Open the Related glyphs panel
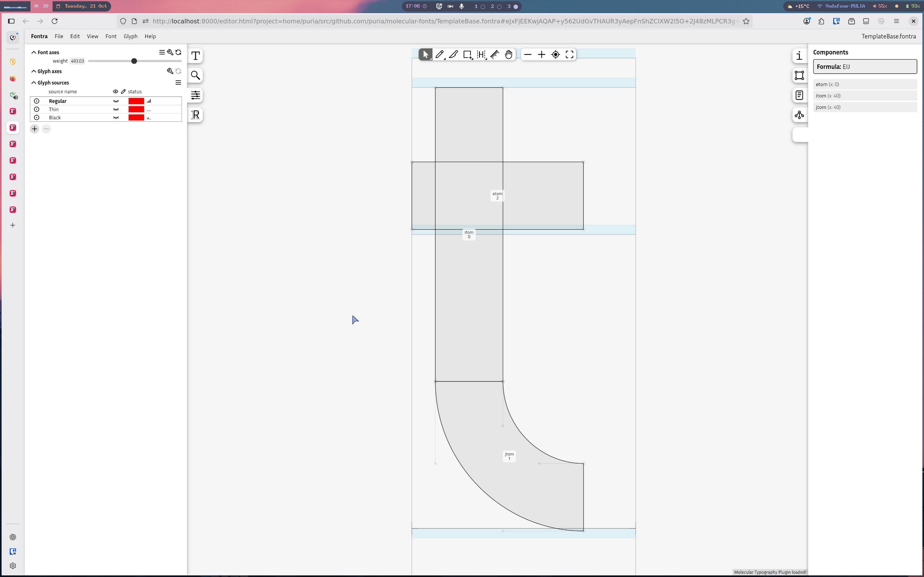This screenshot has width=924, height=577. click(x=799, y=115)
